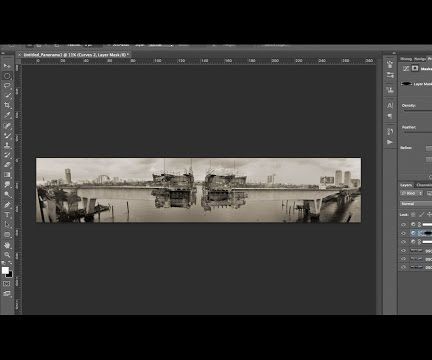Select the Path Selection tool
This screenshot has width=432, height=360.
point(7,225)
